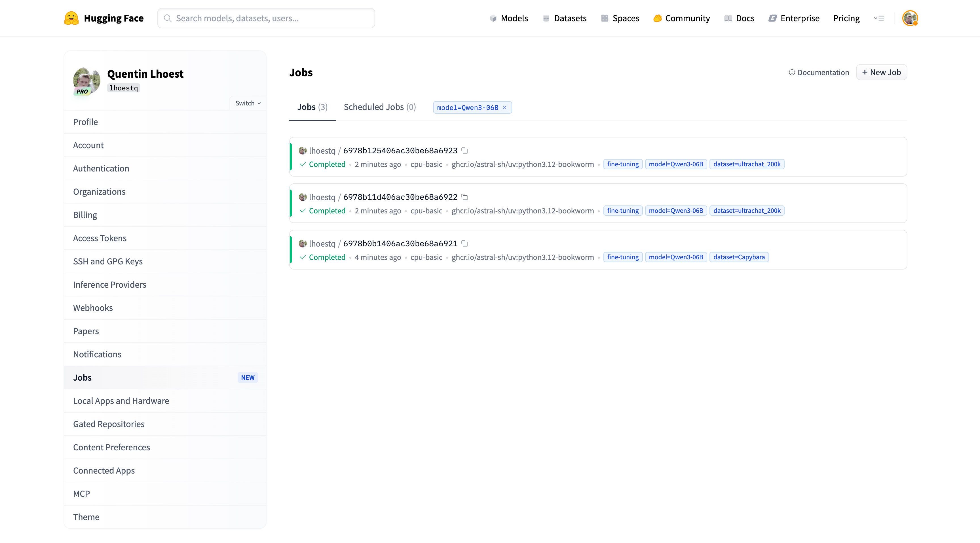Expand the Switch account dropdown
The height and width of the screenshot is (543, 980).
click(248, 103)
